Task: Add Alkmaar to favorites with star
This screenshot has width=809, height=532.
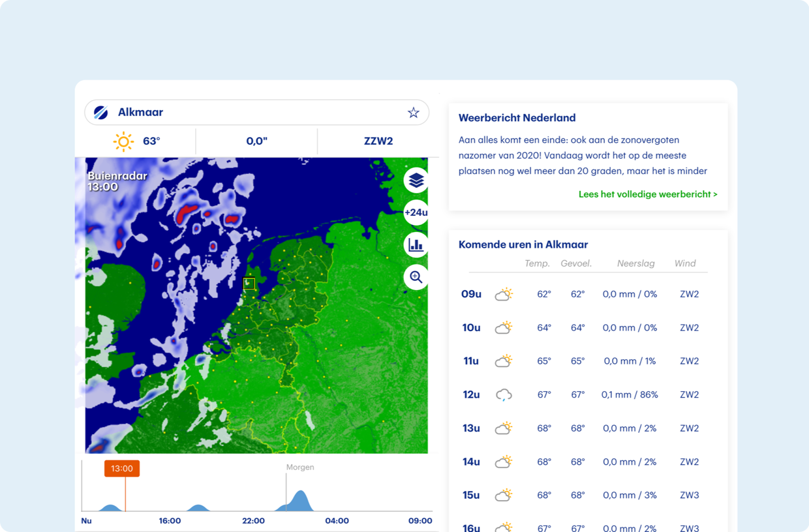Action: [413, 113]
